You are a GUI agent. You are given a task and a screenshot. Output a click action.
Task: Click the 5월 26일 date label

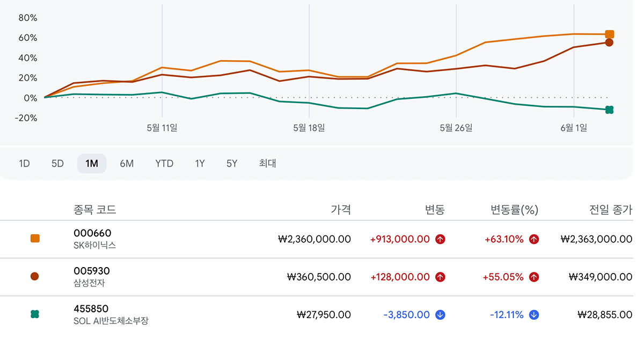click(456, 128)
